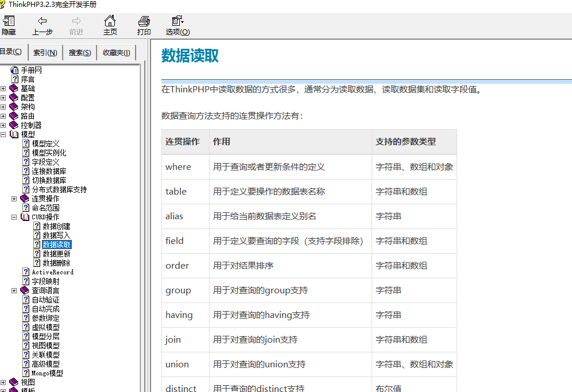Expand the 架构 tree node

pos(3,107)
